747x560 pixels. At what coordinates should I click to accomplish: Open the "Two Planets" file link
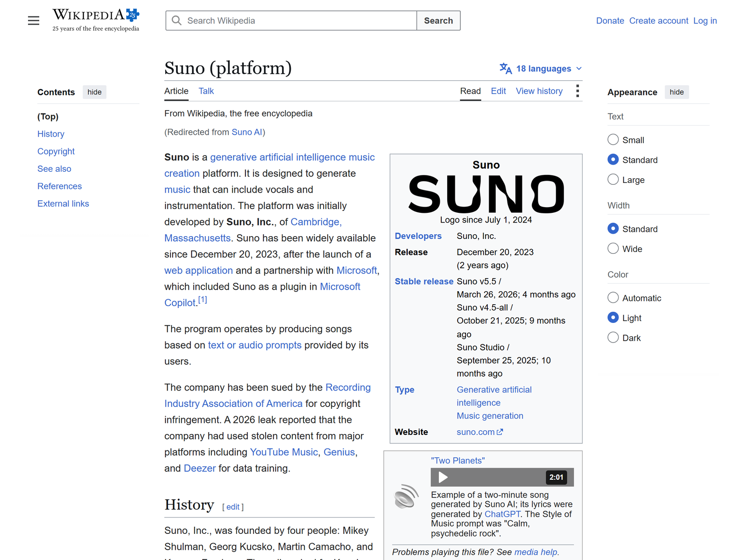tap(458, 461)
